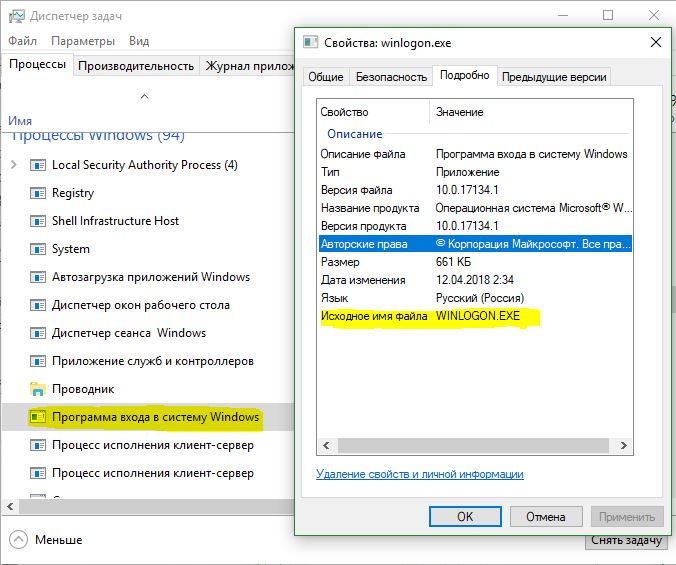Click the Диспетчер сеанса Windows icon

pos(38,333)
